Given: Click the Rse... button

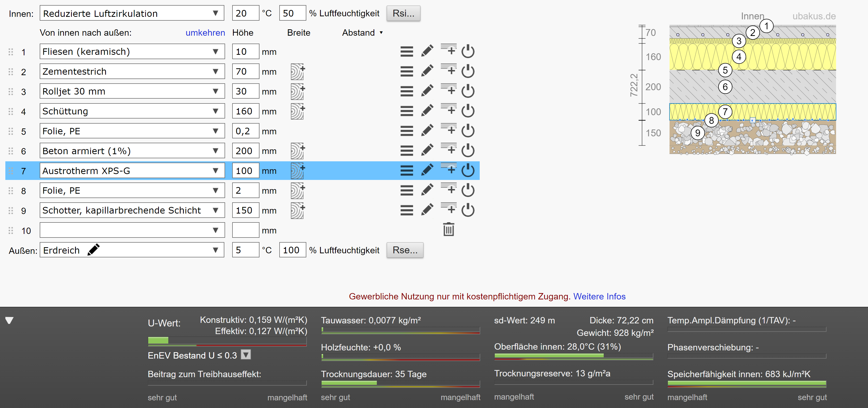Looking at the screenshot, I should [405, 250].
